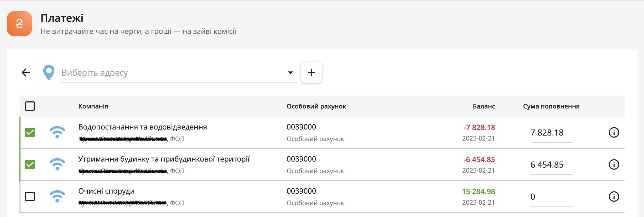
Task: Click the address dropdown arrow
Action: [x=290, y=73]
